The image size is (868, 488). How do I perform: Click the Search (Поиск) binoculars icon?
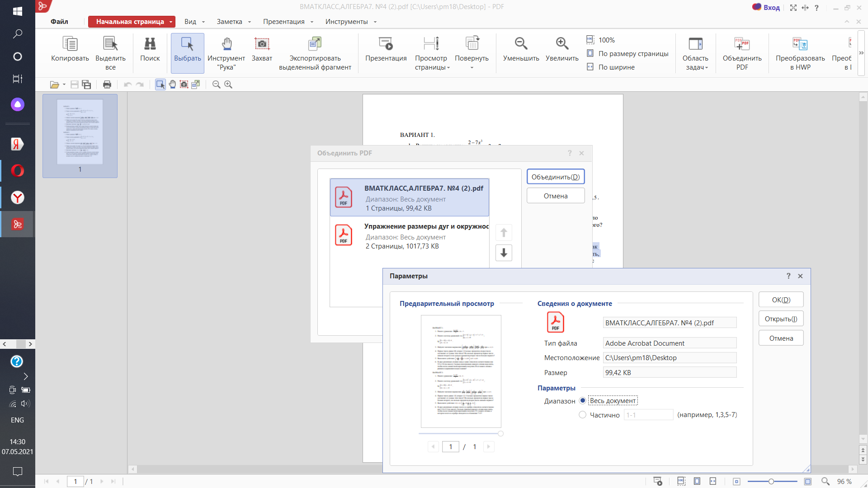click(150, 44)
